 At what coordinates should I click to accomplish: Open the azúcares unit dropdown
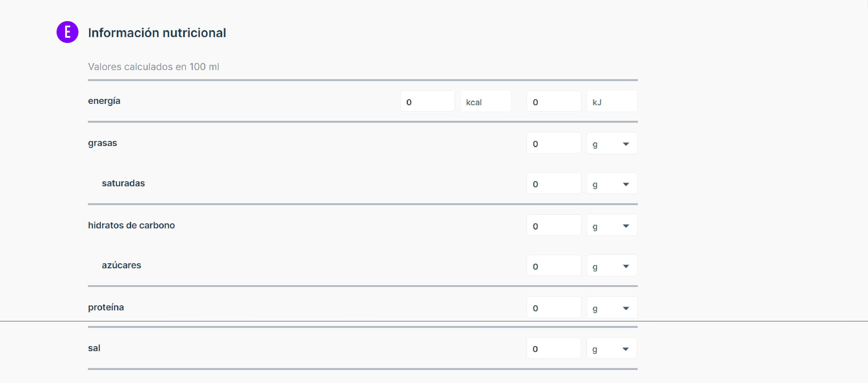tap(612, 266)
